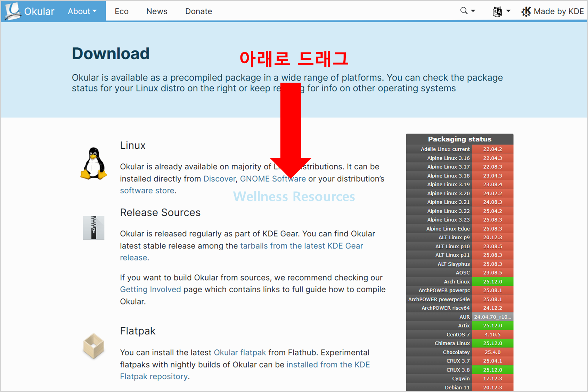Open the Eco page
This screenshot has width=588, height=392.
(122, 11)
